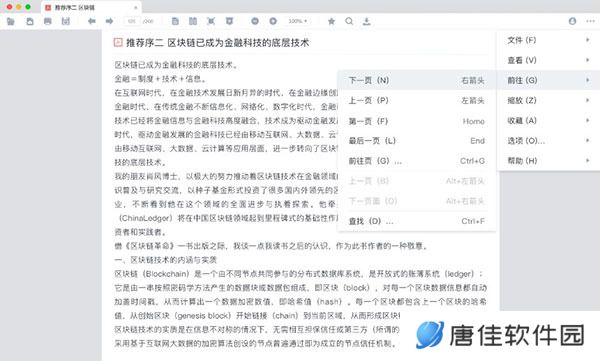The height and width of the screenshot is (361, 600).
Task: Choose 第一页 (F) in the submenu
Action: (417, 121)
